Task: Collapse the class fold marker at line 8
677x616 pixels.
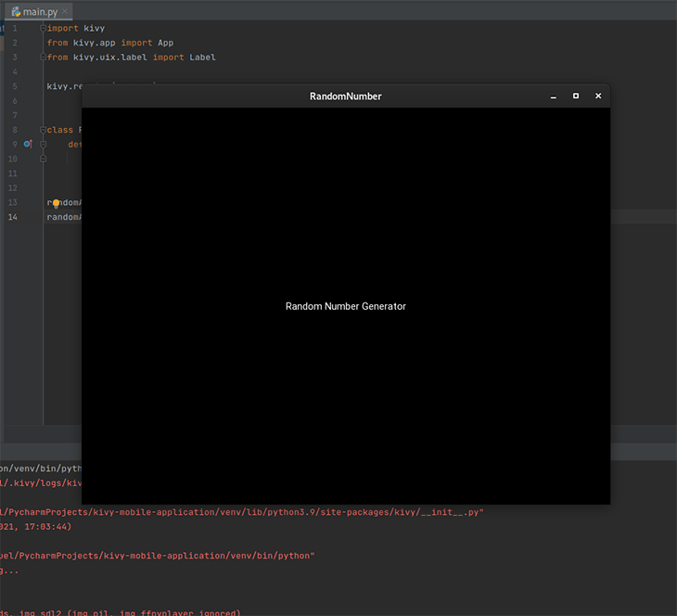Action: pos(43,130)
